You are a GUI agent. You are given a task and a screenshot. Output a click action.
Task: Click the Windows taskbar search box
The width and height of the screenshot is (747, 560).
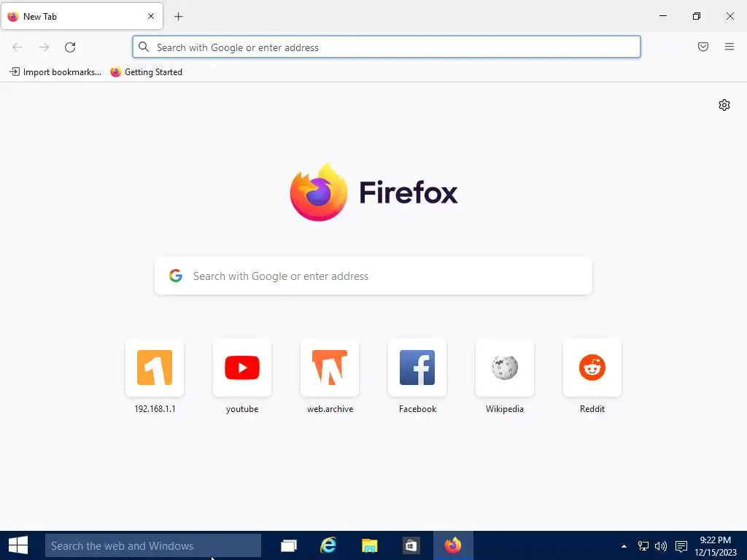point(153,545)
